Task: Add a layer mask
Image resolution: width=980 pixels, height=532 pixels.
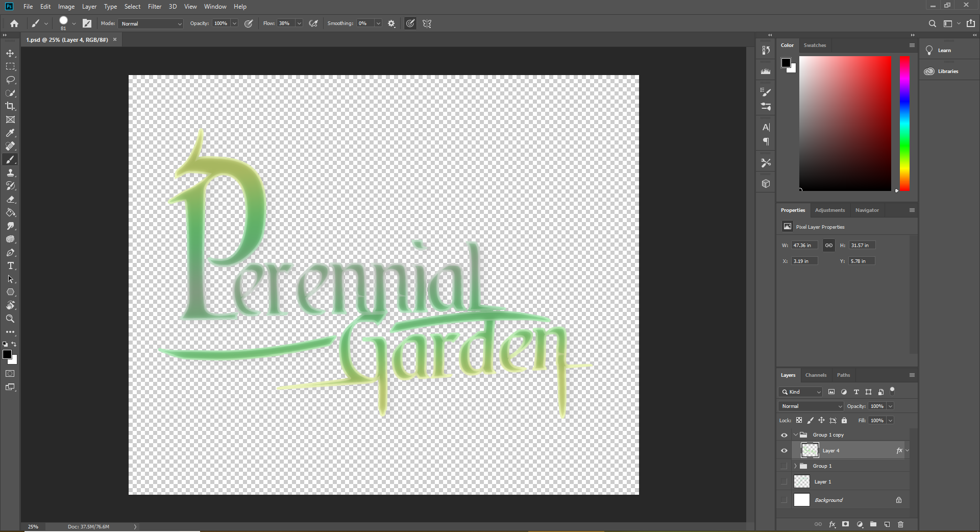Action: 846,524
